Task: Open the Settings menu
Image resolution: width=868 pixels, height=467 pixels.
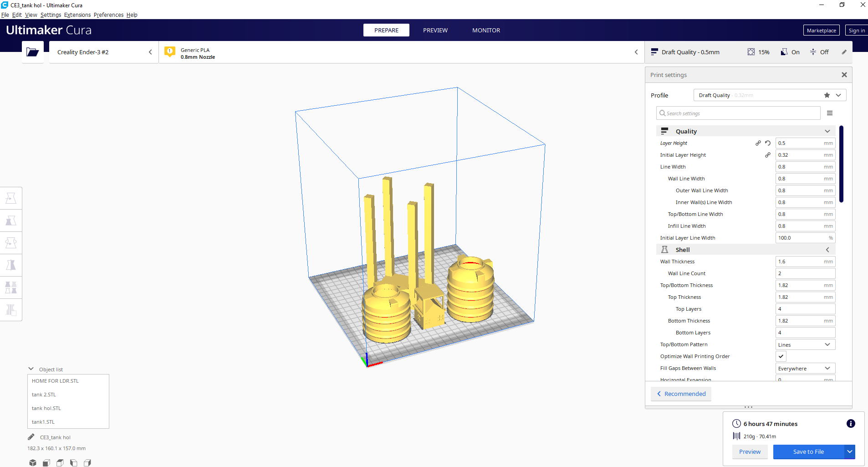Action: [x=51, y=15]
